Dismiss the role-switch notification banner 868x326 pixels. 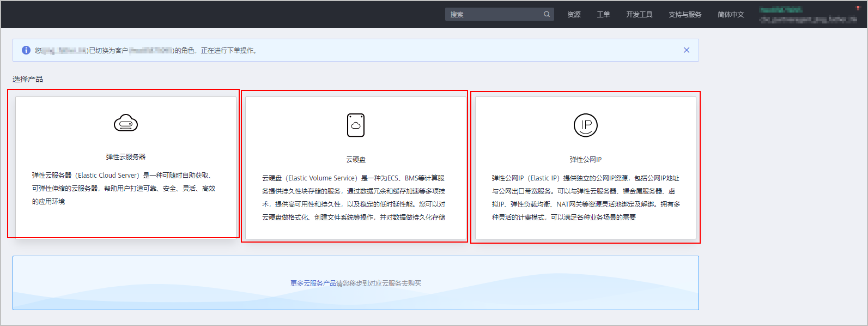tap(687, 50)
